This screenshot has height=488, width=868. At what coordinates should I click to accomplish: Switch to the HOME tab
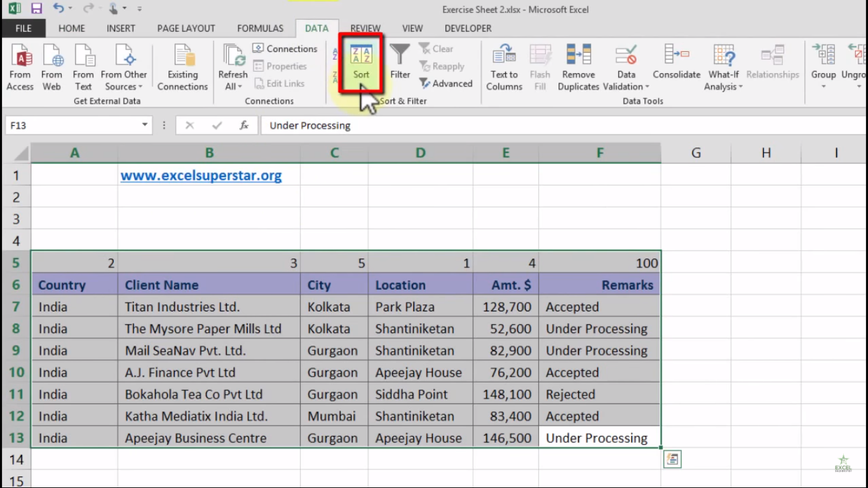pos(72,28)
